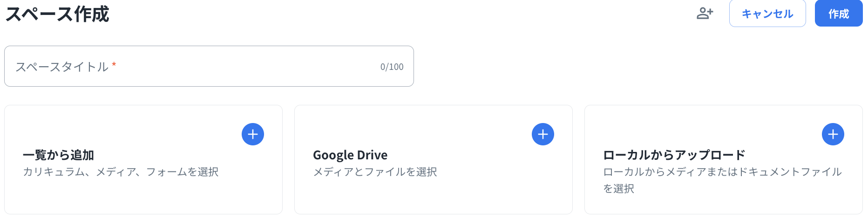Image resolution: width=868 pixels, height=219 pixels.
Task: Select the ローカルからアップロード card title
Action: [674, 155]
